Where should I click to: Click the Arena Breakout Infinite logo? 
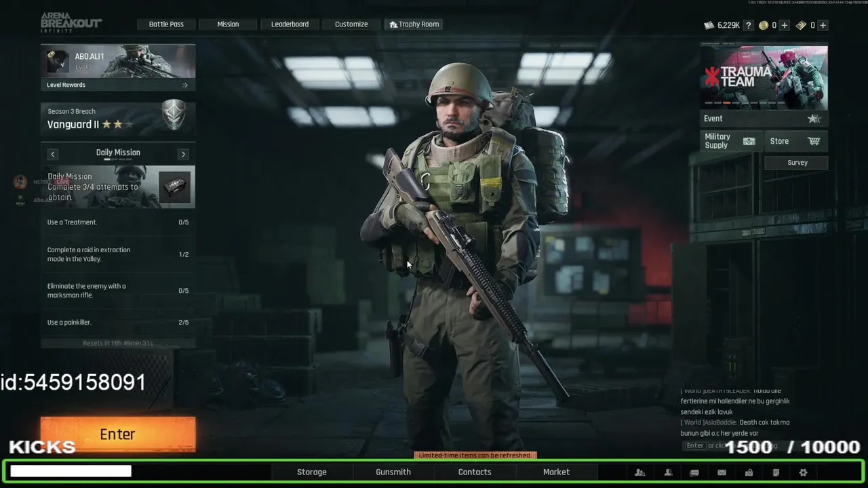click(x=71, y=22)
